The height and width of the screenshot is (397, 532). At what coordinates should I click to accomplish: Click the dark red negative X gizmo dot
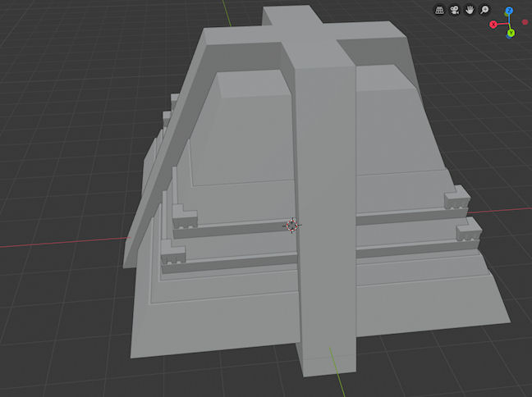tap(525, 22)
